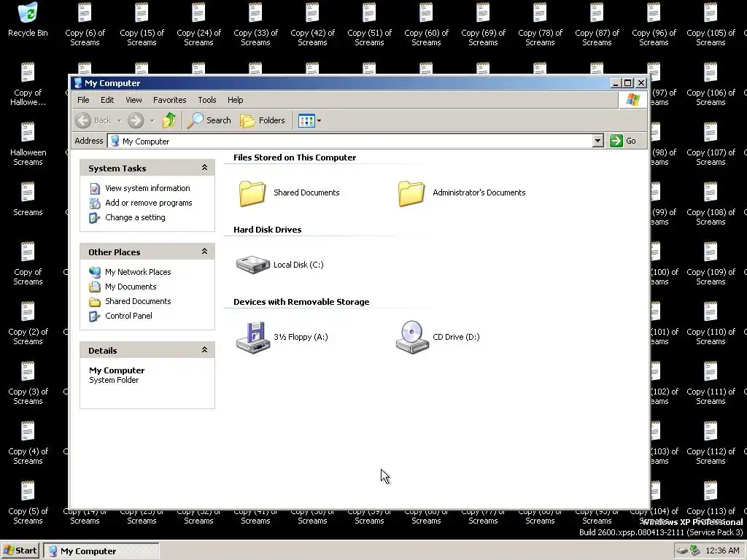Open the Tools menu

pyautogui.click(x=206, y=100)
